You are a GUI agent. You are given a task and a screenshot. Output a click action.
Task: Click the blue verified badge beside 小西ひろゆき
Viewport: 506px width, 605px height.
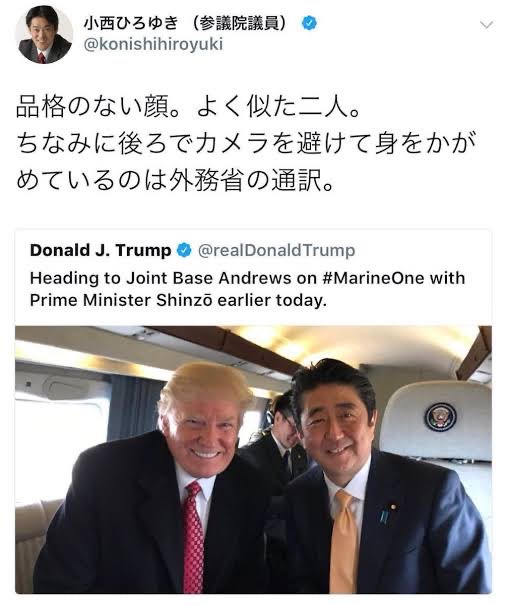click(x=309, y=23)
